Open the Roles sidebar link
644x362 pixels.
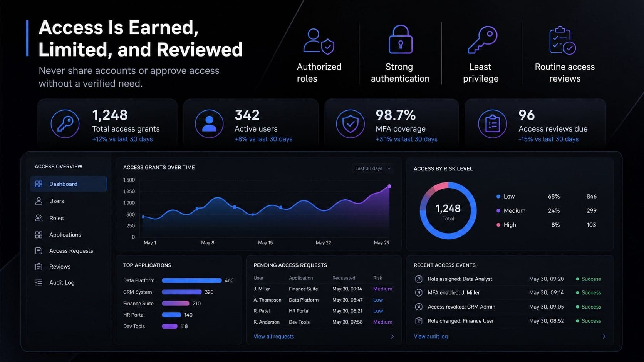tap(69, 218)
